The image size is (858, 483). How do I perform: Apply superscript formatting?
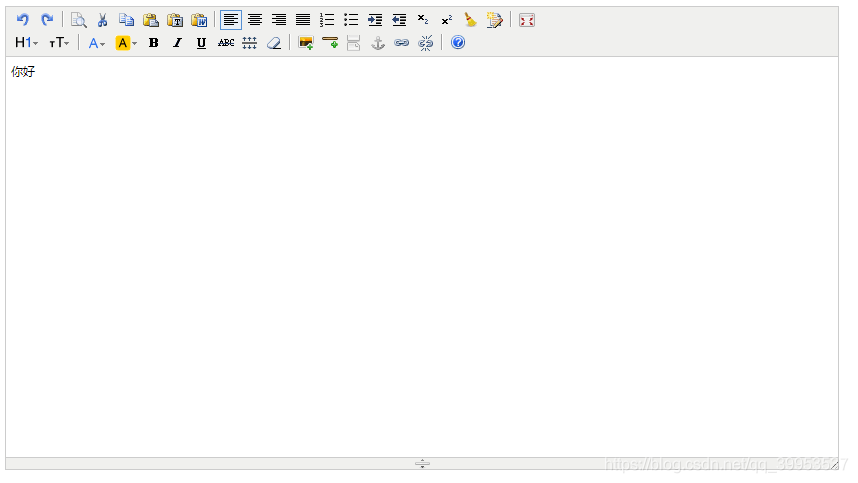(447, 20)
